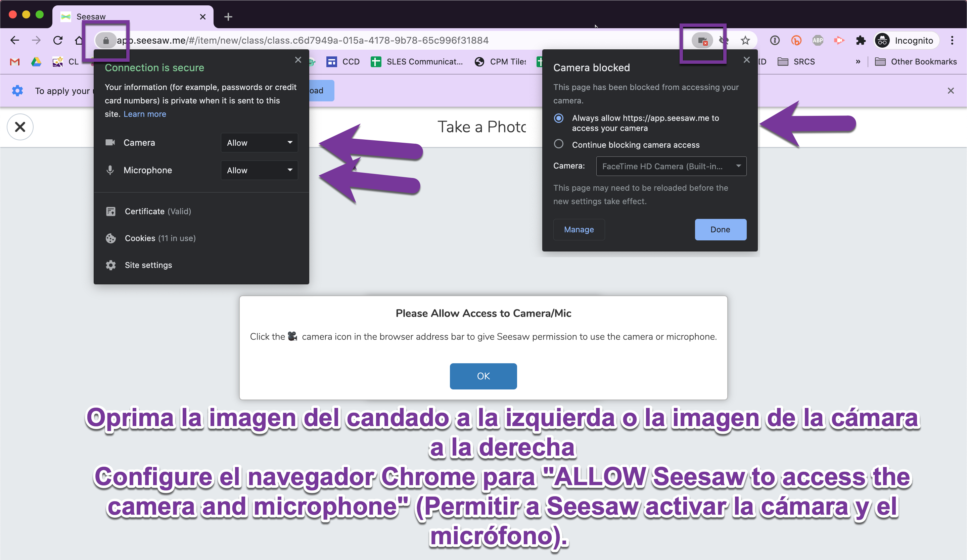Open the Other Bookmarks folder
The image size is (967, 560).
pyautogui.click(x=916, y=62)
